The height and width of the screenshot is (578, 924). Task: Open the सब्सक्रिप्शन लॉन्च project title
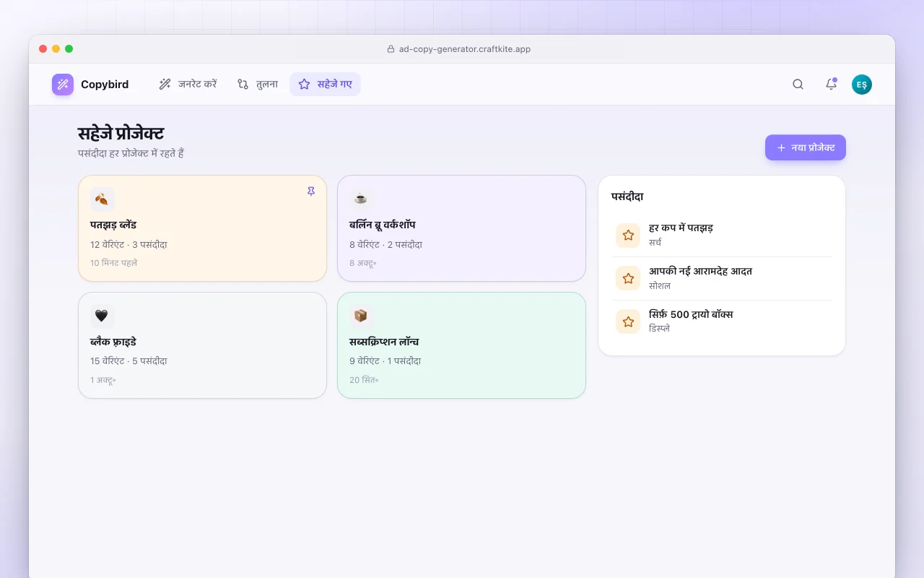(384, 342)
